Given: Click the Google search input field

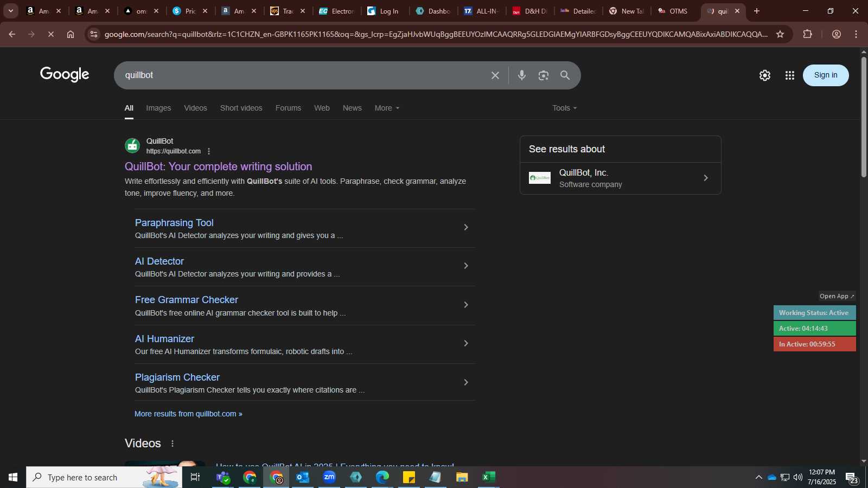Looking at the screenshot, I should [304, 75].
